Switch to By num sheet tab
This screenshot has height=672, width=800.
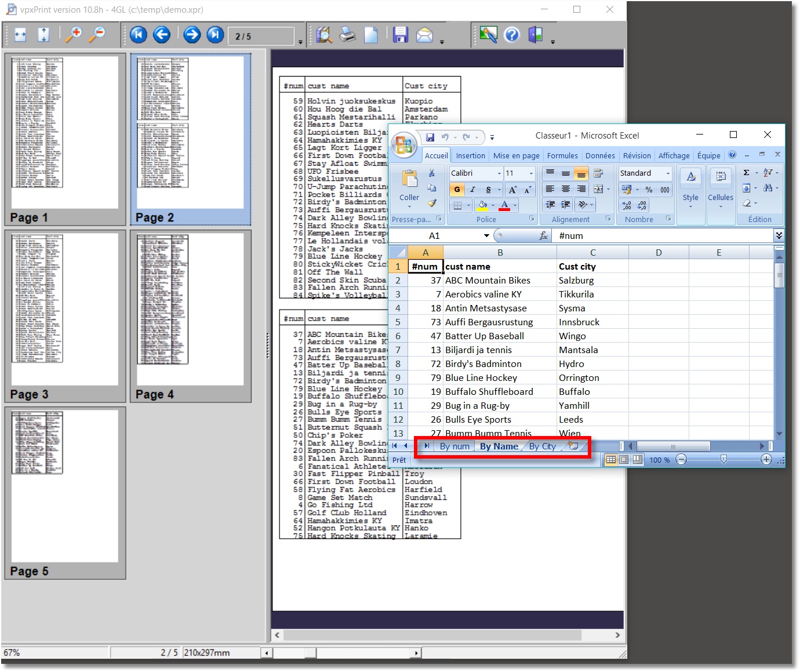[x=454, y=446]
